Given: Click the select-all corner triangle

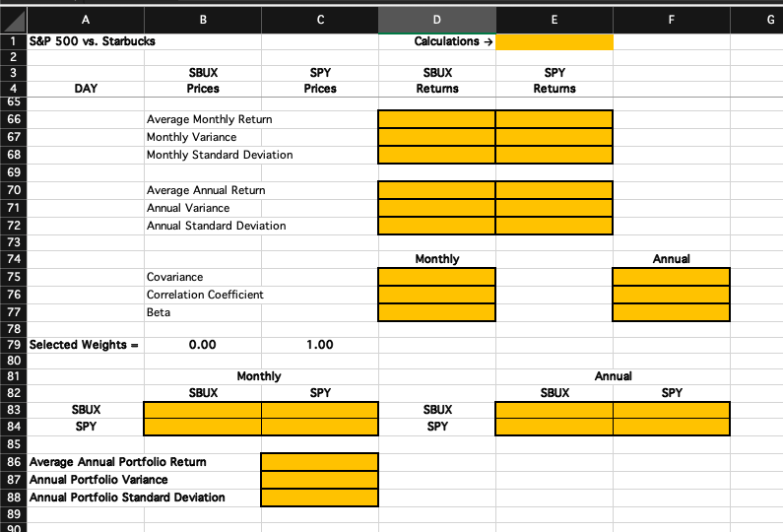Looking at the screenshot, I should 14,20.
